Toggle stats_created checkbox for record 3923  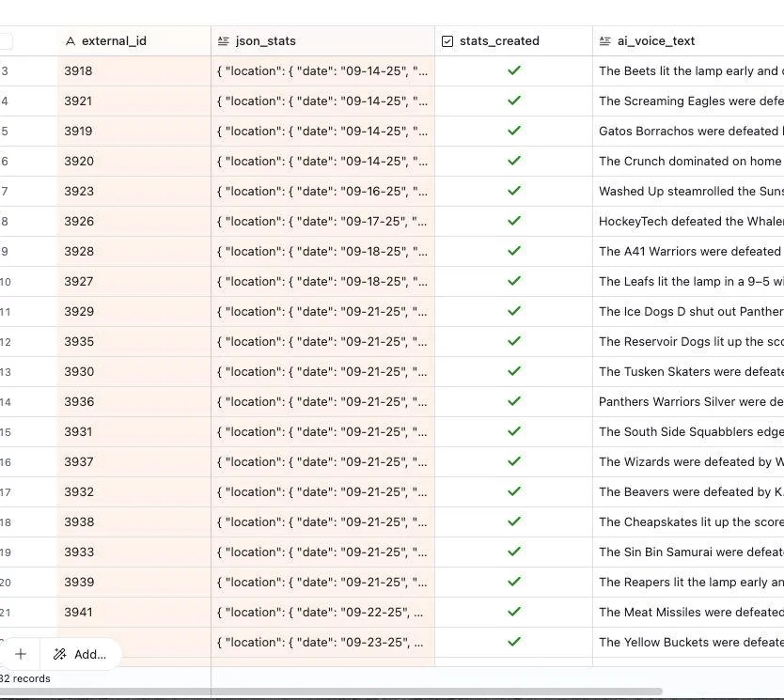click(514, 191)
